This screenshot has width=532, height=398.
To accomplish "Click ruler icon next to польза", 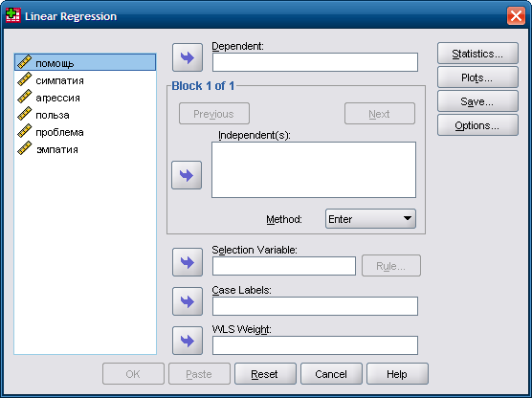I will click(25, 114).
